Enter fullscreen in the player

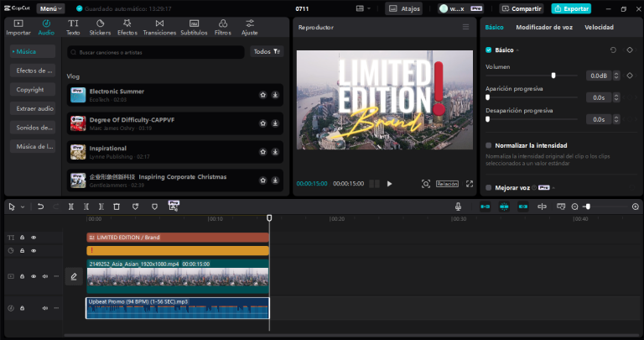[x=469, y=184]
